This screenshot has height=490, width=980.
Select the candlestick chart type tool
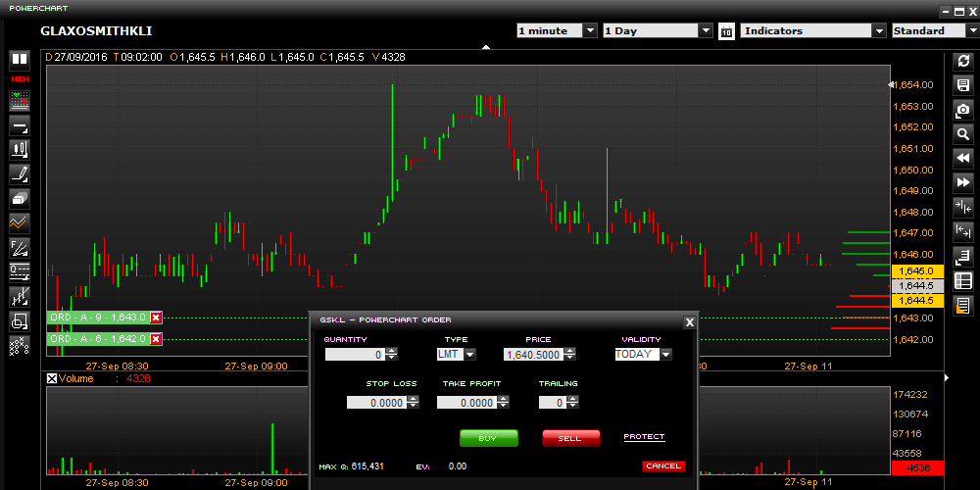pyautogui.click(x=20, y=150)
